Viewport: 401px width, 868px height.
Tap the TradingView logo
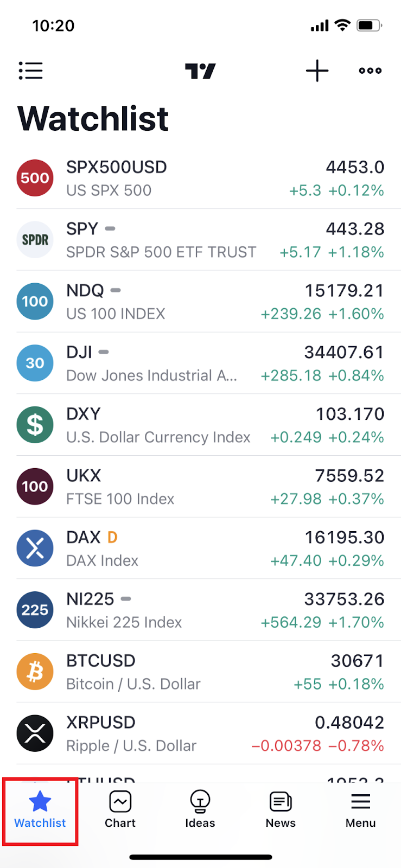click(200, 71)
